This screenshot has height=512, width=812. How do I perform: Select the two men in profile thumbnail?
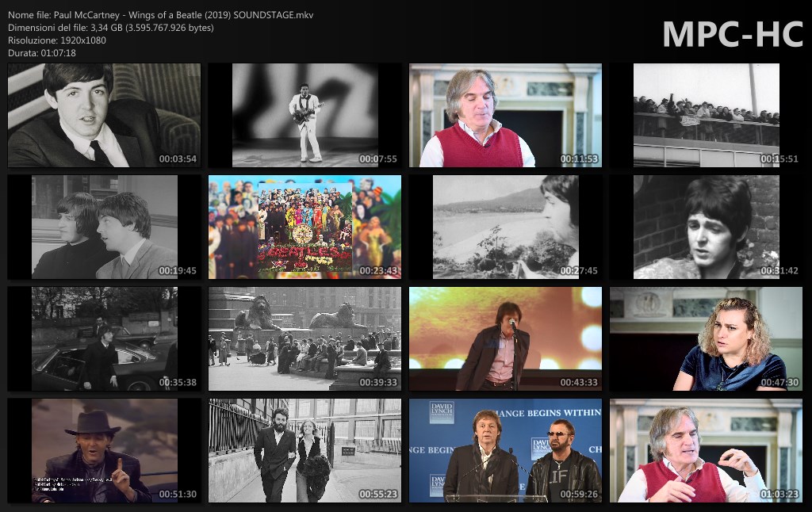(x=104, y=227)
